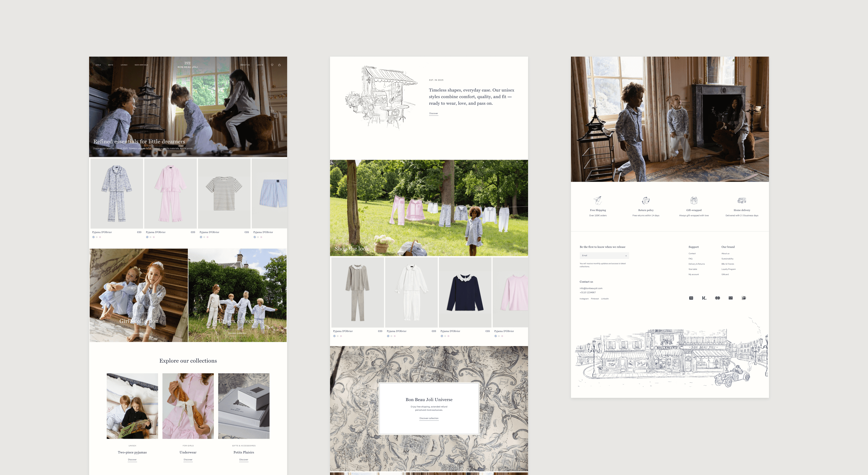
Task: Click Discover collection in Bon Beau Joli Universe
Action: pyautogui.click(x=428, y=418)
